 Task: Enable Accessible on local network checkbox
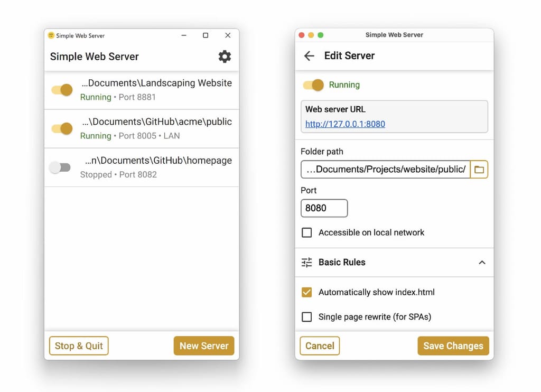306,232
